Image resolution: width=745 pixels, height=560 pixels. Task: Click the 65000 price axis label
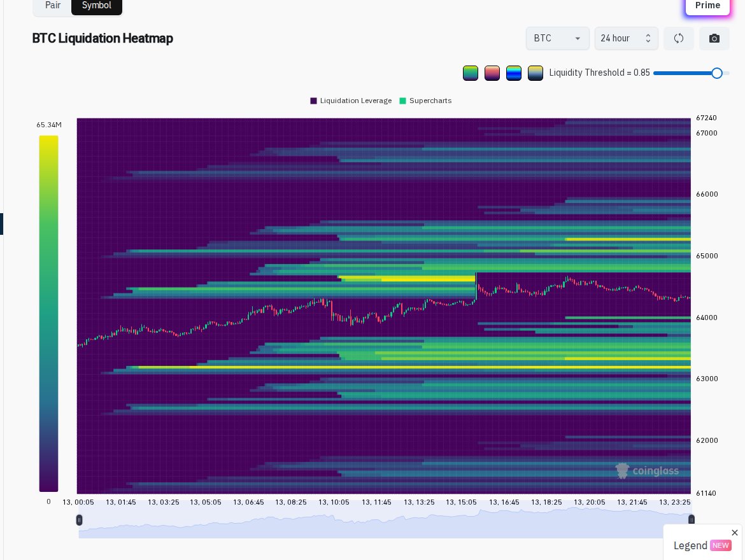pyautogui.click(x=707, y=256)
